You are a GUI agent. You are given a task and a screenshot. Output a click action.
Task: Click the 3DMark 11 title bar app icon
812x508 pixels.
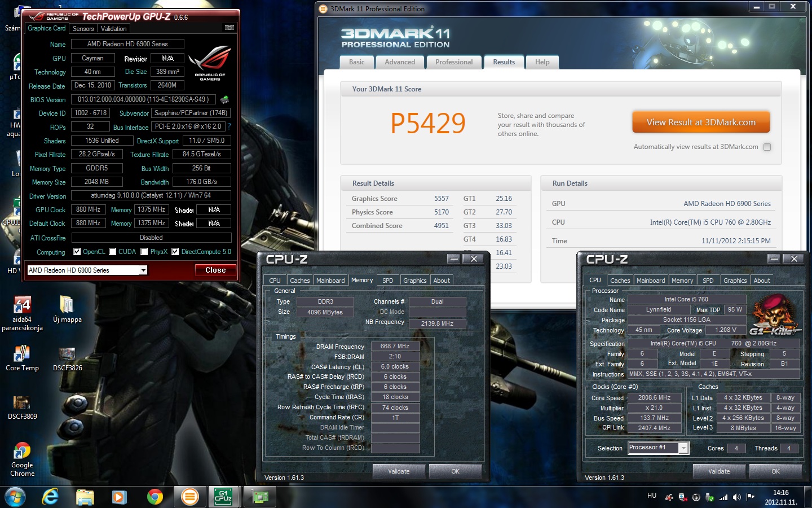pyautogui.click(x=323, y=8)
